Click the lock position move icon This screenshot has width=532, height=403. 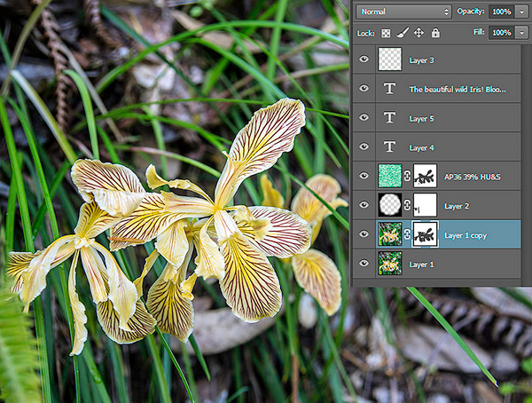[x=419, y=33]
